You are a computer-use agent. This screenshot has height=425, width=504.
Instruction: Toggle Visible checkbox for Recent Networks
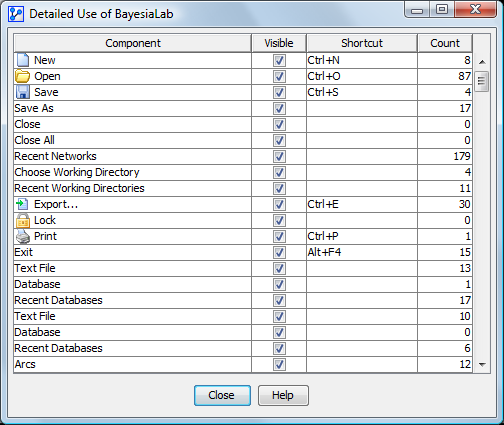[279, 156]
